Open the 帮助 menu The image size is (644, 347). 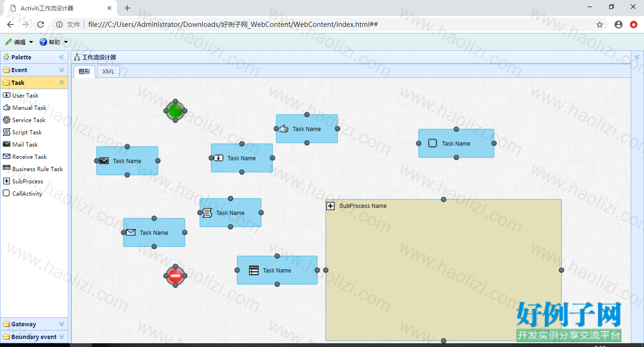coord(54,42)
